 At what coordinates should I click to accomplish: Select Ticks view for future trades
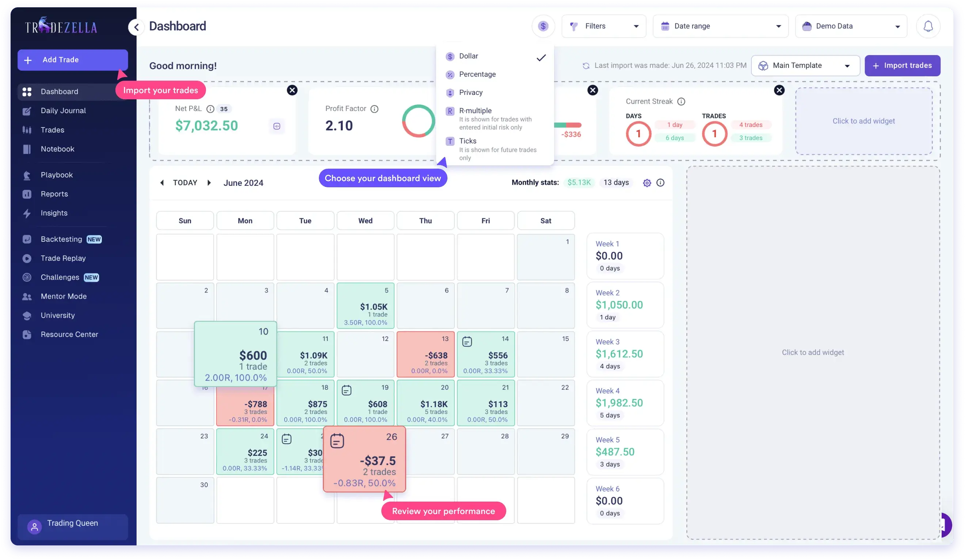coord(468,141)
